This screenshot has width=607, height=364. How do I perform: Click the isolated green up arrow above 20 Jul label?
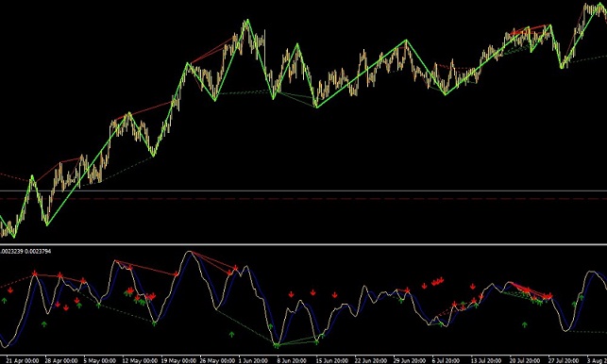point(525,324)
